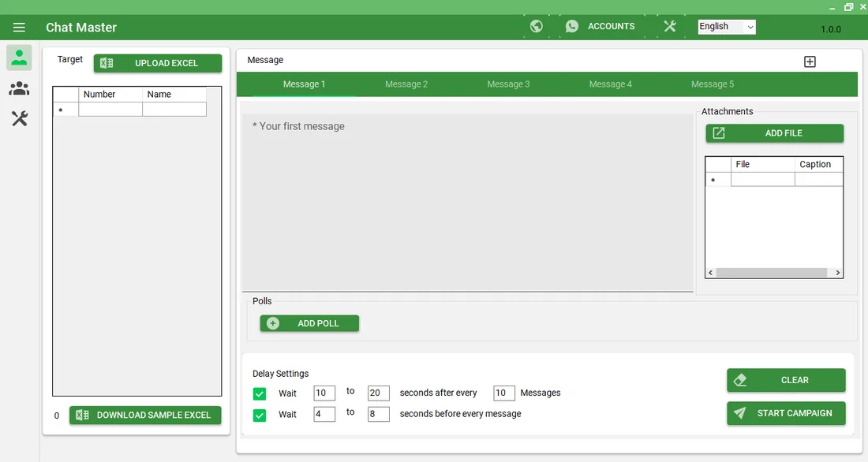Click START CAMPAIGN button
The width and height of the screenshot is (868, 462).
[x=786, y=413]
